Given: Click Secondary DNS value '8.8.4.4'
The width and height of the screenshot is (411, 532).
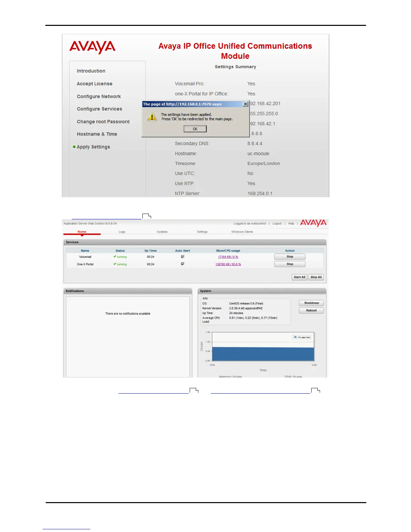Looking at the screenshot, I should [x=255, y=143].
